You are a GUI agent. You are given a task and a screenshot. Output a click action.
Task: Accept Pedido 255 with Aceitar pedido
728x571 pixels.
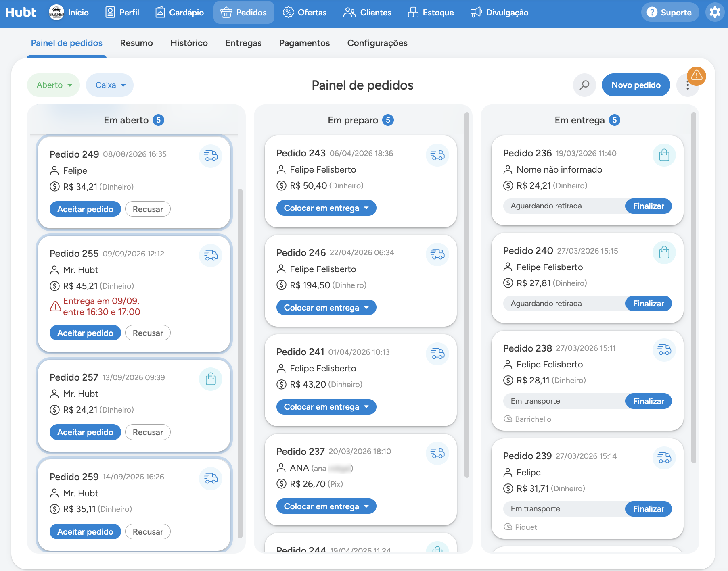pos(85,333)
